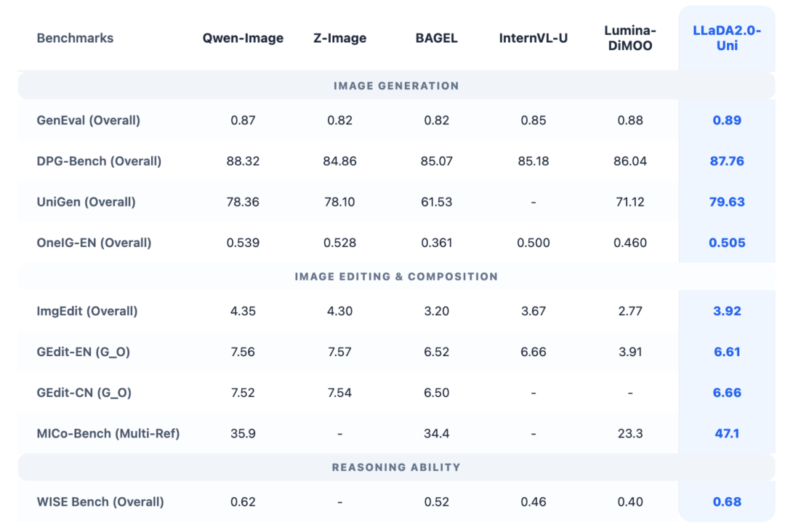Viewport: 785px width, 532px height.
Task: Click the Z-Image column header
Action: (x=339, y=38)
